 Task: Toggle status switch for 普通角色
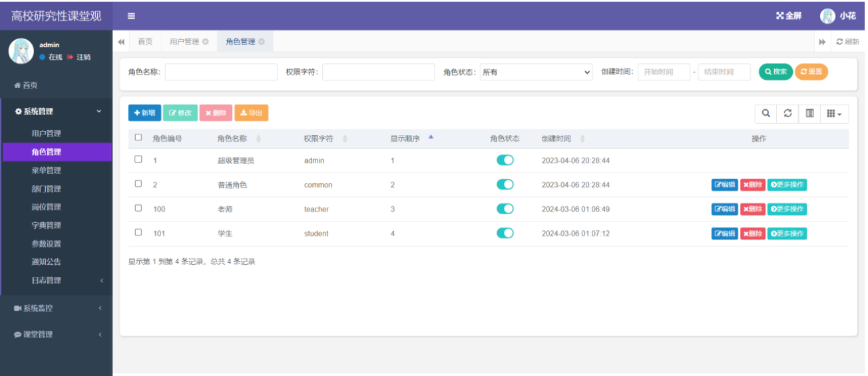coord(505,184)
